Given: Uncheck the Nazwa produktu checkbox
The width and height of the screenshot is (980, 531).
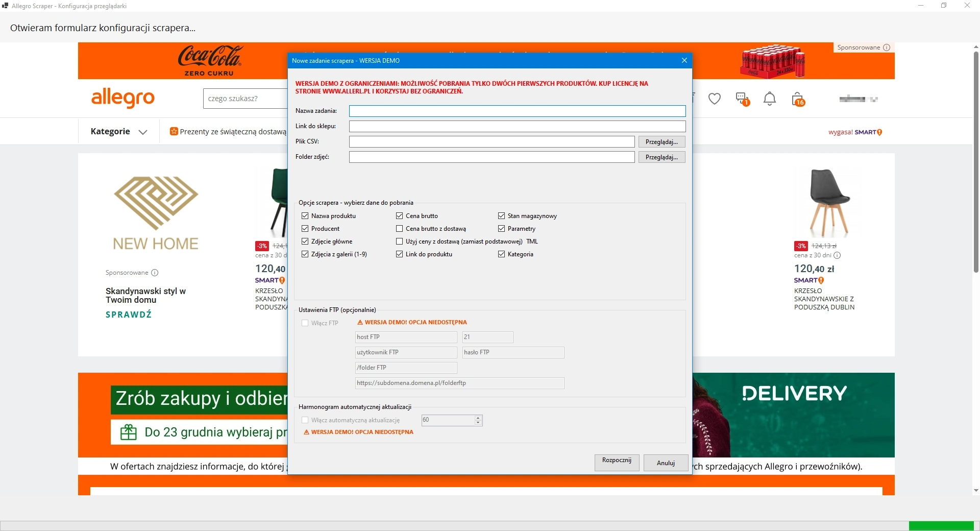Looking at the screenshot, I should (305, 216).
